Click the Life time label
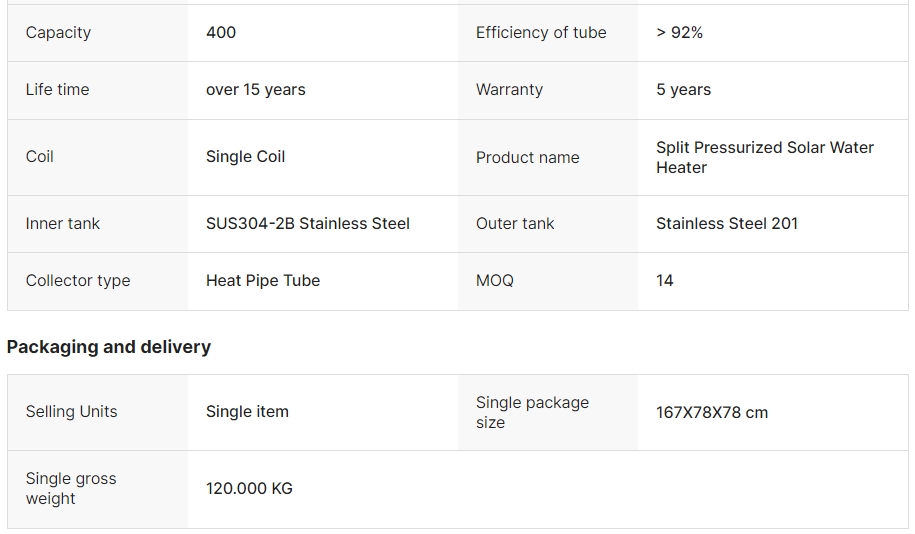The height and width of the screenshot is (534, 915). click(x=57, y=90)
